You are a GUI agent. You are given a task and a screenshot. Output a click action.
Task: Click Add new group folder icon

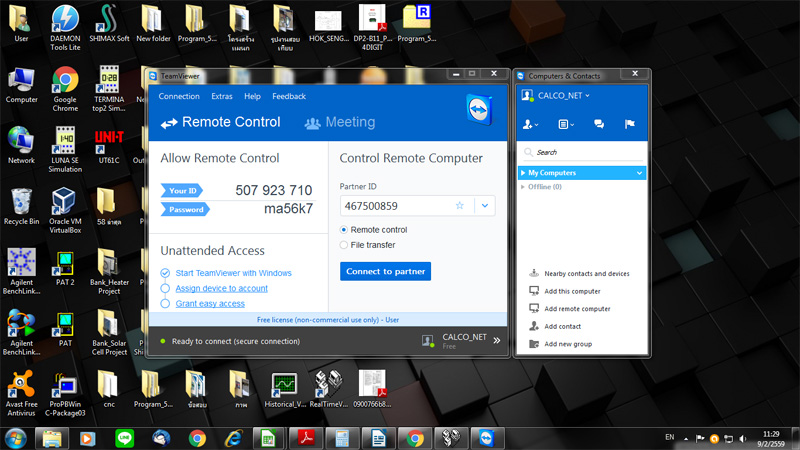point(534,344)
